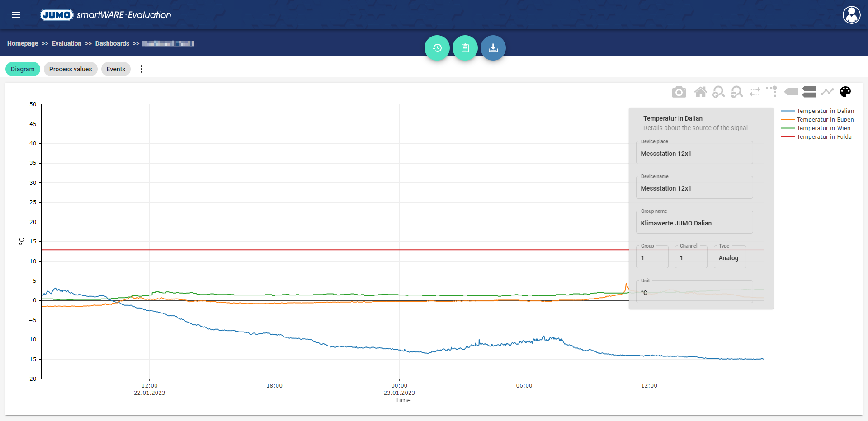Switch to the Events tab
The width and height of the screenshot is (868, 421).
(116, 69)
